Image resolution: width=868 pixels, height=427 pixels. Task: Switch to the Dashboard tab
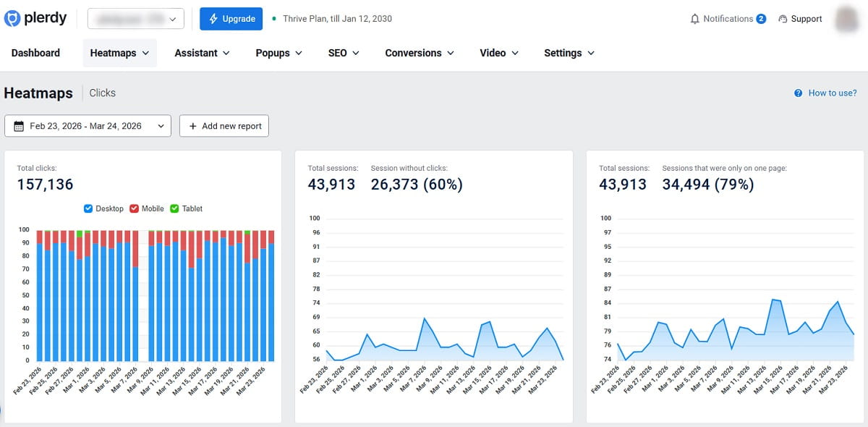(35, 53)
